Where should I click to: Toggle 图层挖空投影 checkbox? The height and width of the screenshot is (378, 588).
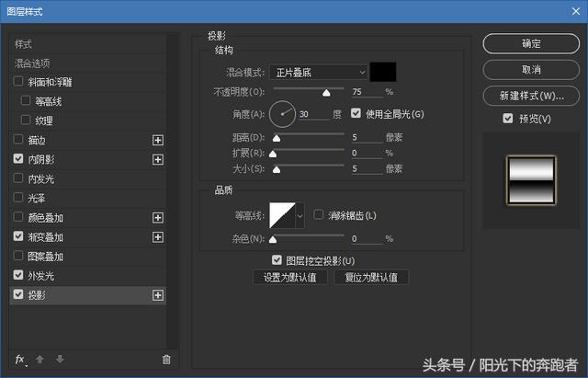coord(277,259)
